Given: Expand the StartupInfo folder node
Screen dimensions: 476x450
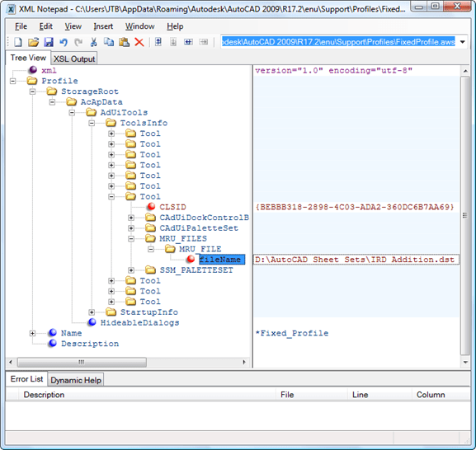Looking at the screenshot, I should tap(92, 312).
